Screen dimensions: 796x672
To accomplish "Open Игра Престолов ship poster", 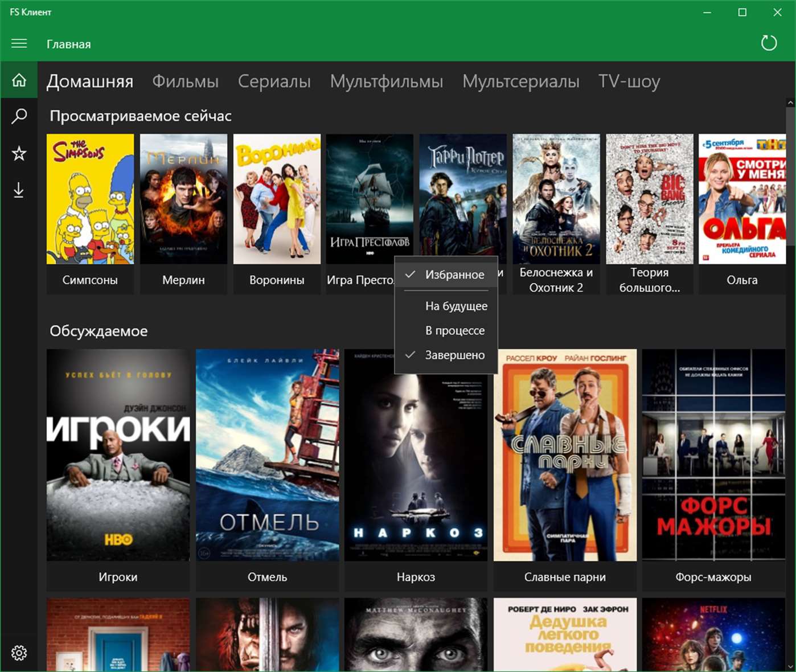I will coord(370,199).
